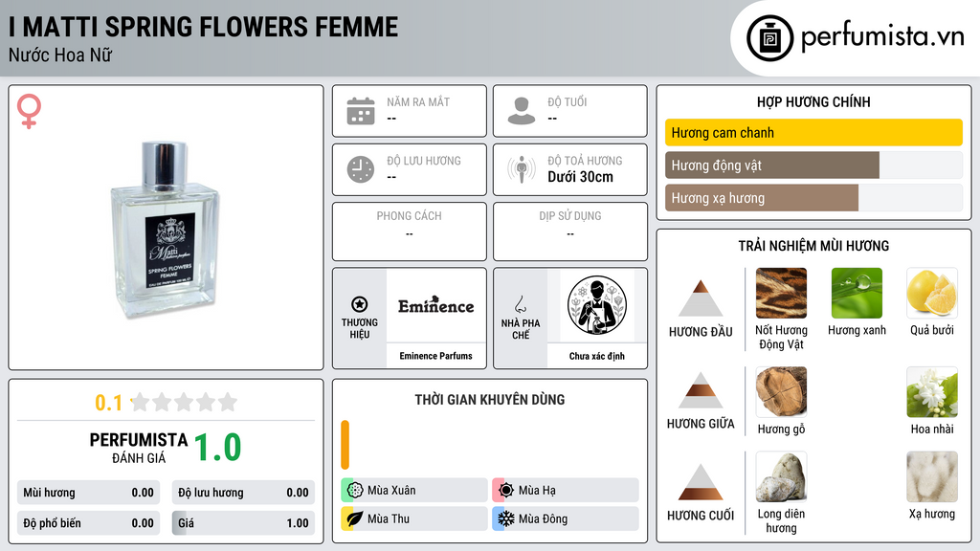Click the calendar icon beside Năm ra mắt
Screen dimensions: 980x551
(x=361, y=111)
